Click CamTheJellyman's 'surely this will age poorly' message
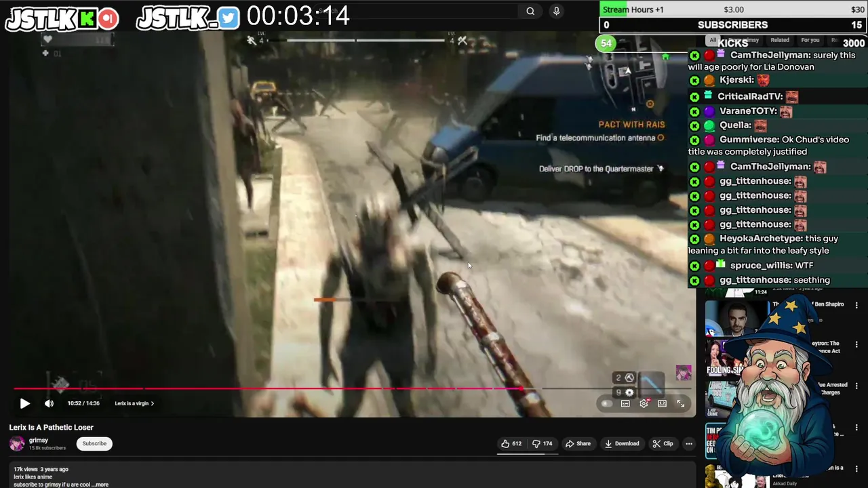Viewport: 868px width, 488px height. point(776,61)
